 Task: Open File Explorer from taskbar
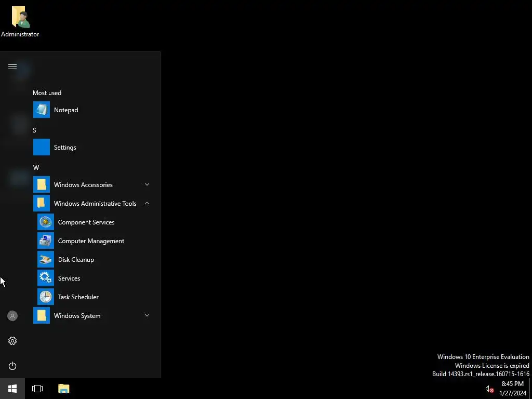[63, 389]
